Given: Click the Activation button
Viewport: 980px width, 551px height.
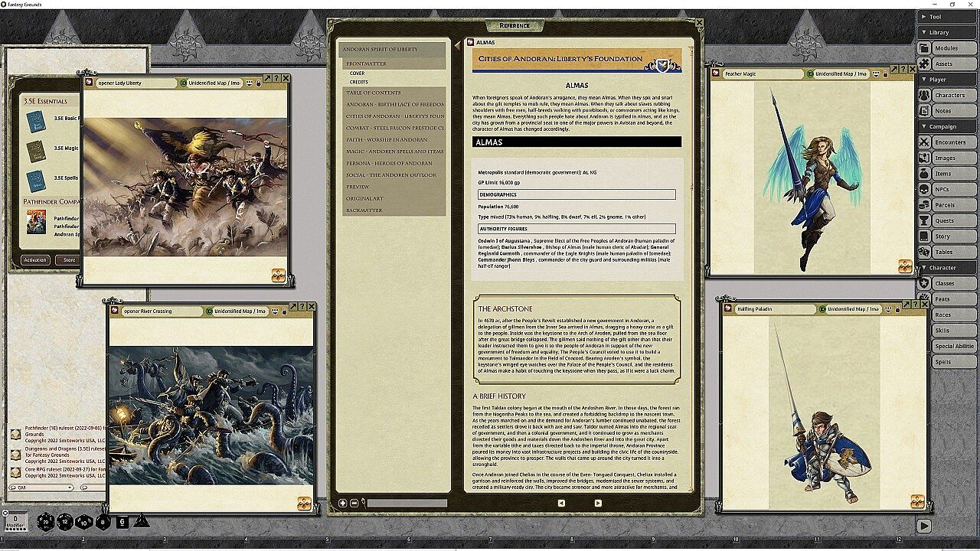Looking at the screenshot, I should 35,260.
